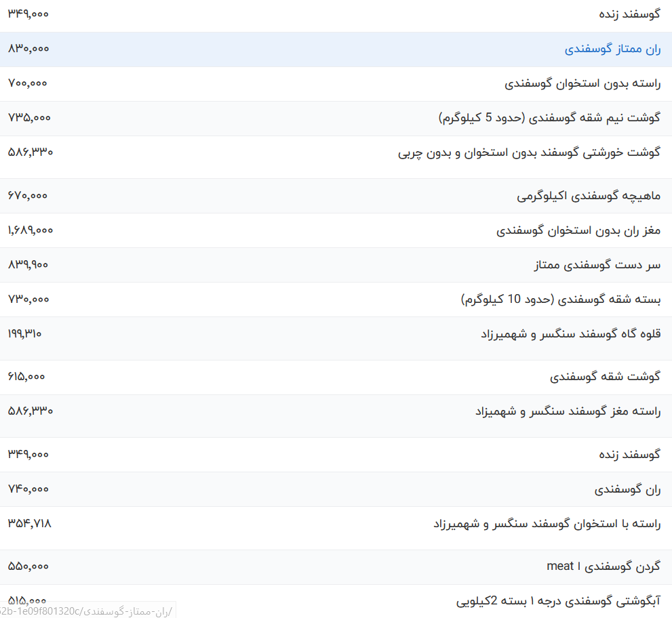
Task: Click the ۸۳۰,۰۰۰ price in highlighted row
Action: coord(28,49)
